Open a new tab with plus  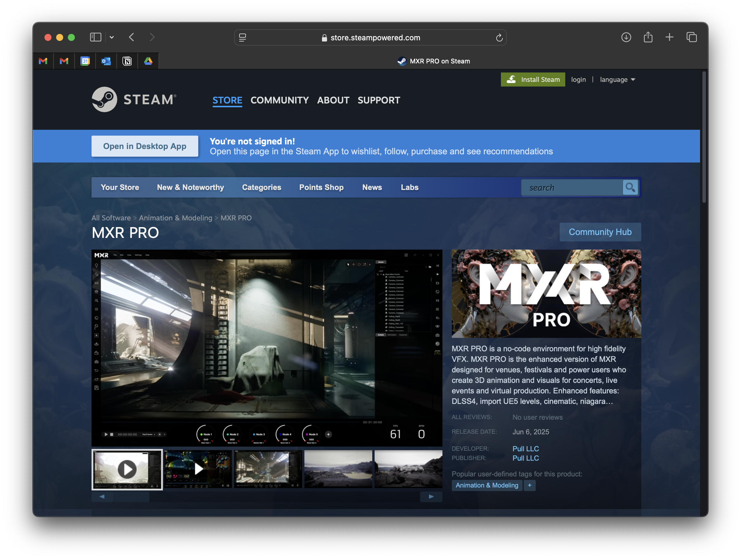pos(669,37)
